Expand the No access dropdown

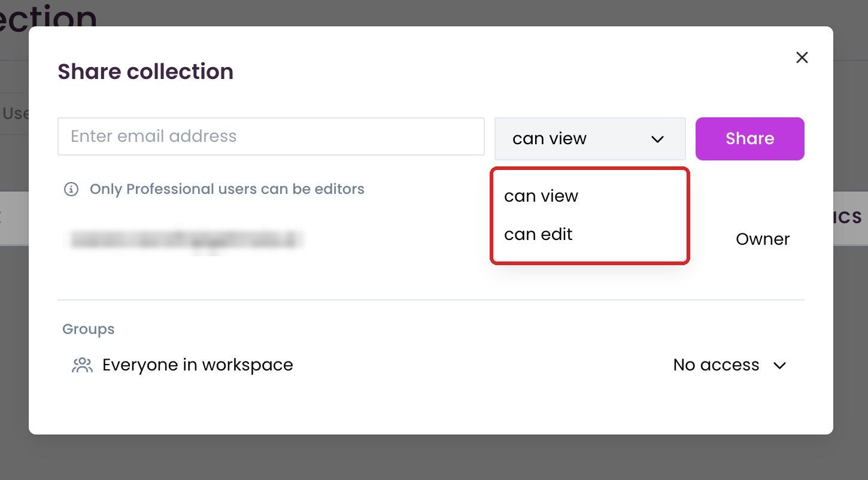(729, 365)
